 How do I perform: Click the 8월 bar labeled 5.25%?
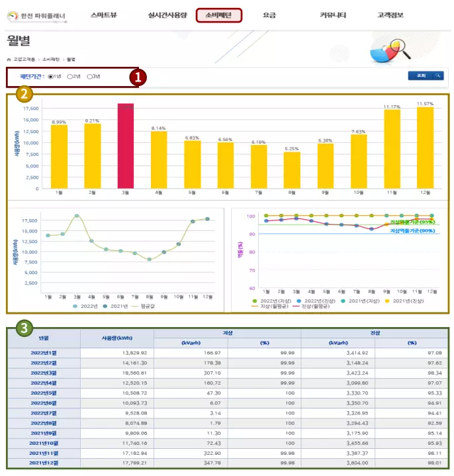pos(292,170)
